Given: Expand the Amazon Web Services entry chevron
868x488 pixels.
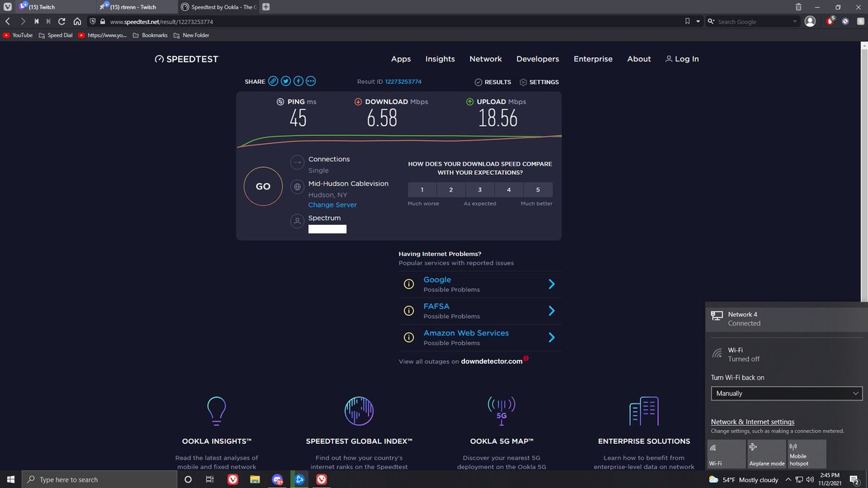Looking at the screenshot, I should (x=551, y=338).
